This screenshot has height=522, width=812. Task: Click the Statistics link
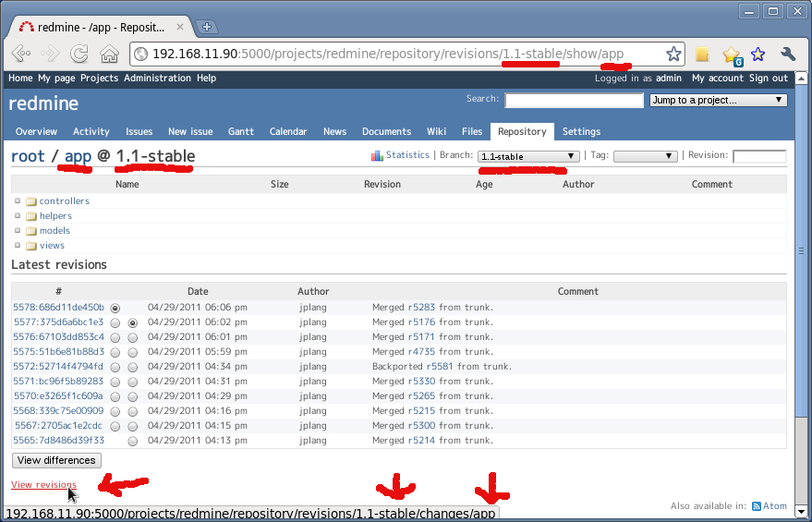tap(407, 155)
